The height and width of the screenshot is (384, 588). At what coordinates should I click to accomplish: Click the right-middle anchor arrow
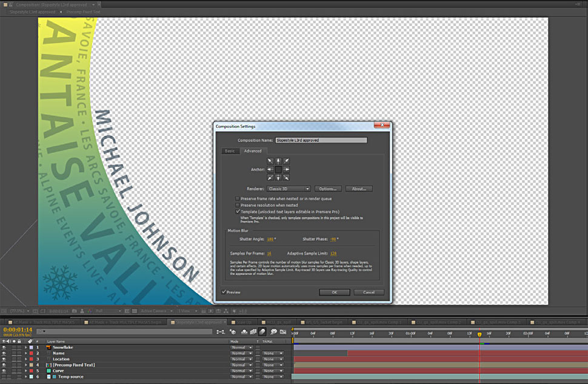[286, 169]
